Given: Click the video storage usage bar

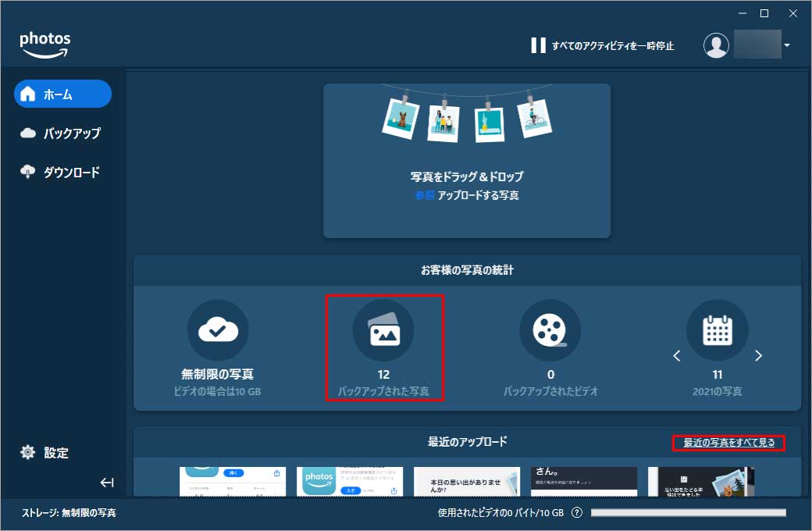Looking at the screenshot, I should [688, 513].
